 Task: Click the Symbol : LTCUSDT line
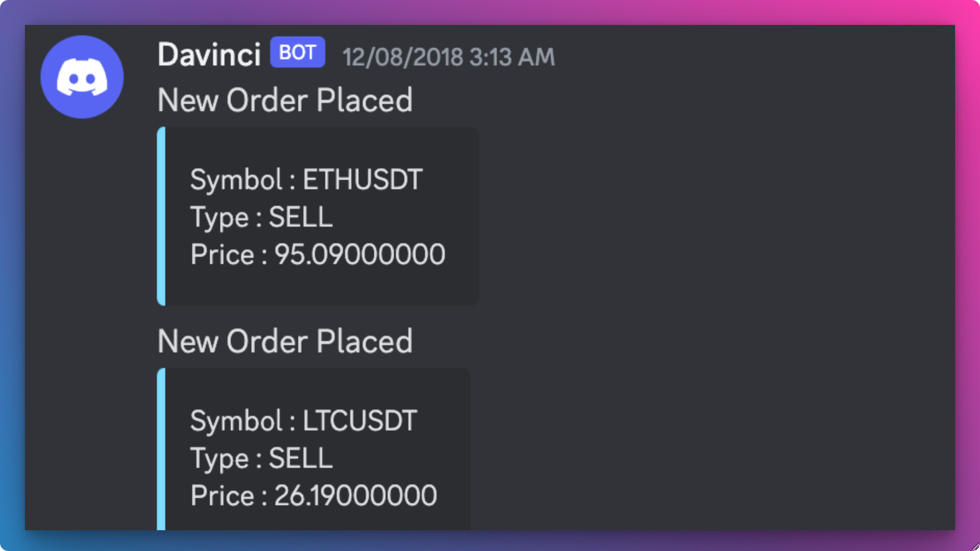[x=303, y=421]
